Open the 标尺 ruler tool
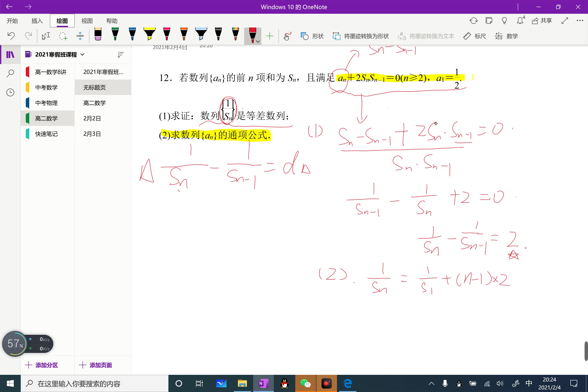588x392 pixels. tap(475, 36)
